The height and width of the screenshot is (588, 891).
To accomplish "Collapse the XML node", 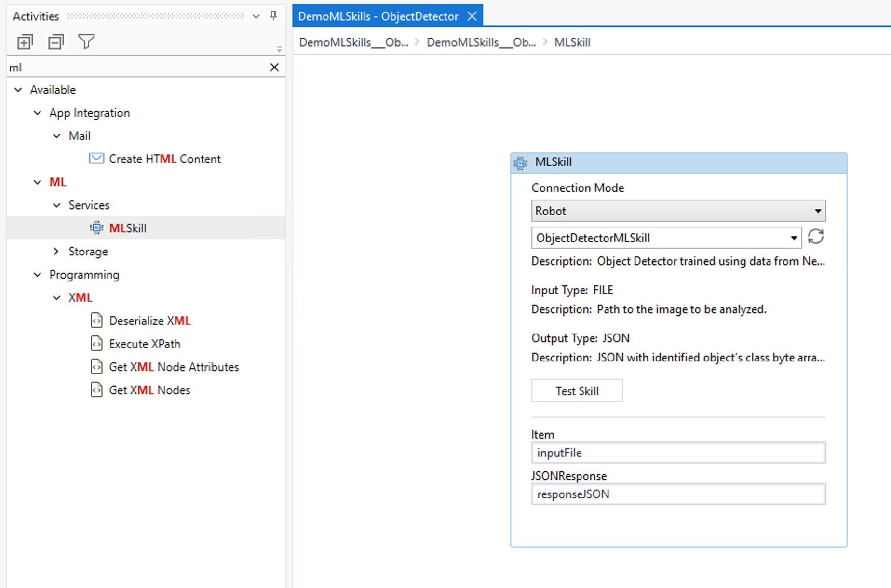I will [x=57, y=298].
